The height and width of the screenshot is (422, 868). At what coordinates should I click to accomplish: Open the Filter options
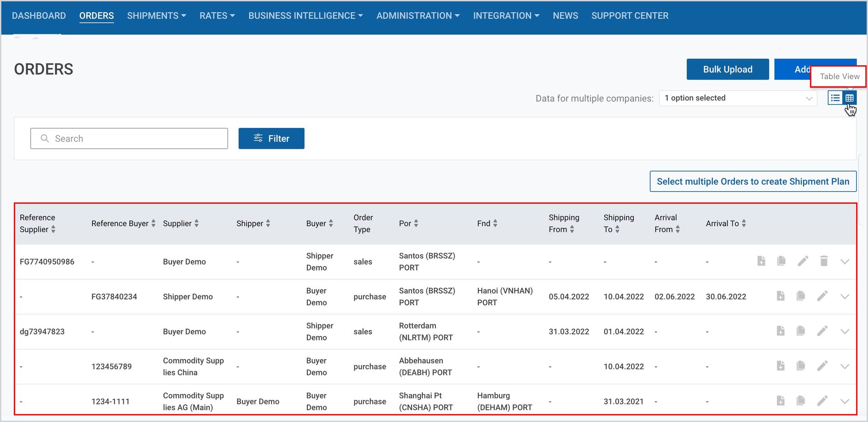point(271,138)
